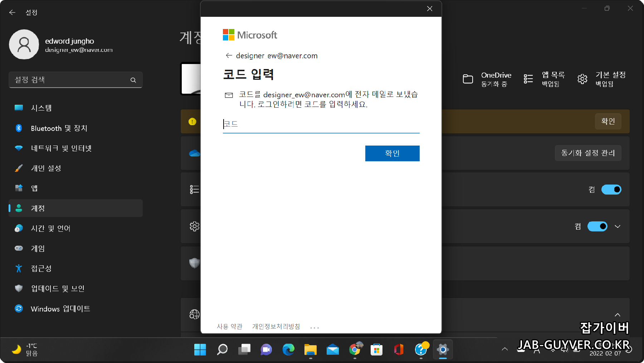Open 시간 및 언어 settings

tap(75, 228)
